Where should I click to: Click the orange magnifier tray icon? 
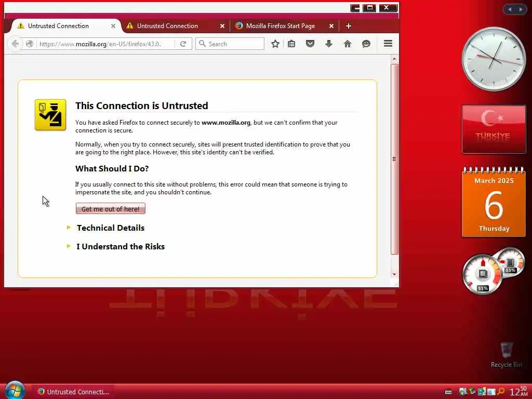[x=501, y=392]
